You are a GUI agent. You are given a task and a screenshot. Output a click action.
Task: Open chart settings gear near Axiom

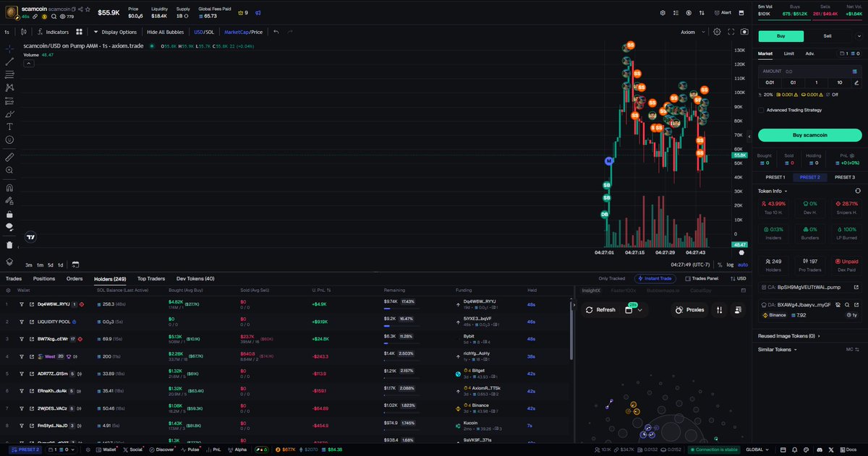[717, 32]
